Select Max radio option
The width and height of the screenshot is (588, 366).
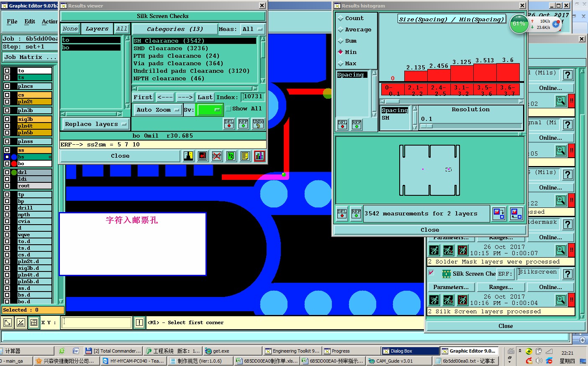[x=341, y=64]
